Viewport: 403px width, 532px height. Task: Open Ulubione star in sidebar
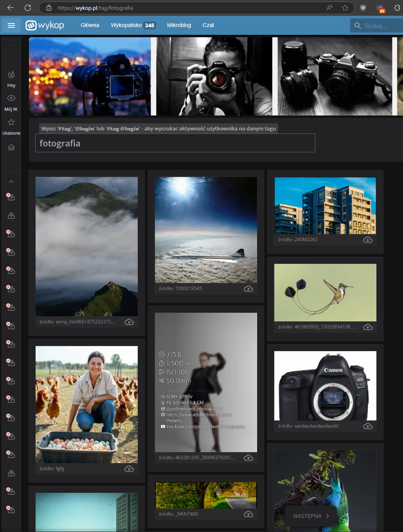[11, 123]
